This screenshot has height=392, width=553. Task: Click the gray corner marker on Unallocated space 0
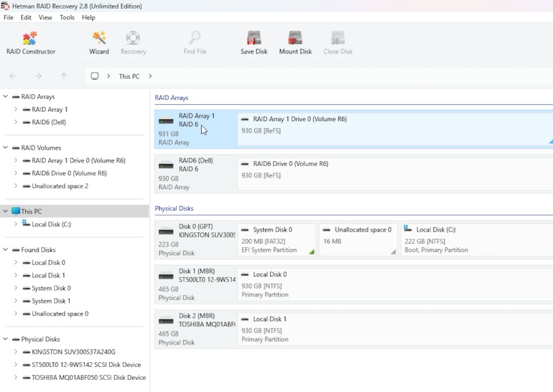393,252
